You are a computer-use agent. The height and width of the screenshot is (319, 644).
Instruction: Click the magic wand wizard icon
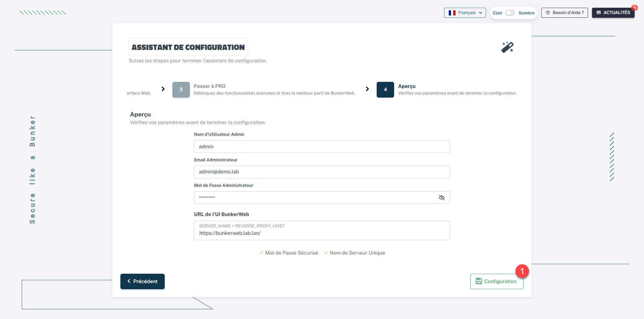[x=507, y=47]
